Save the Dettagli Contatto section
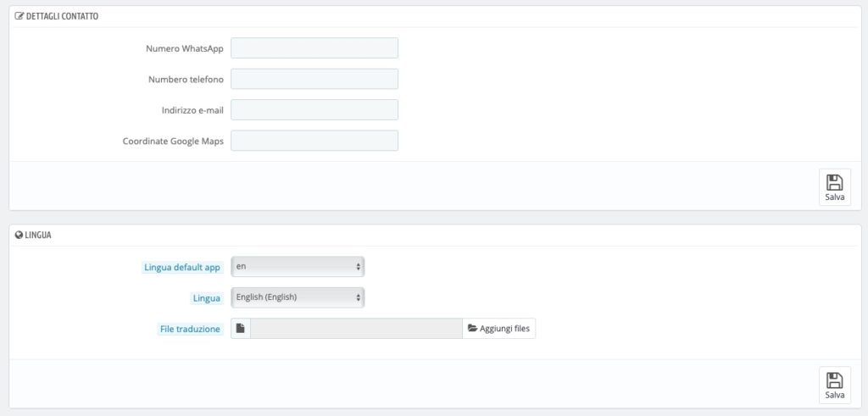The image size is (868, 416). pyautogui.click(x=835, y=187)
